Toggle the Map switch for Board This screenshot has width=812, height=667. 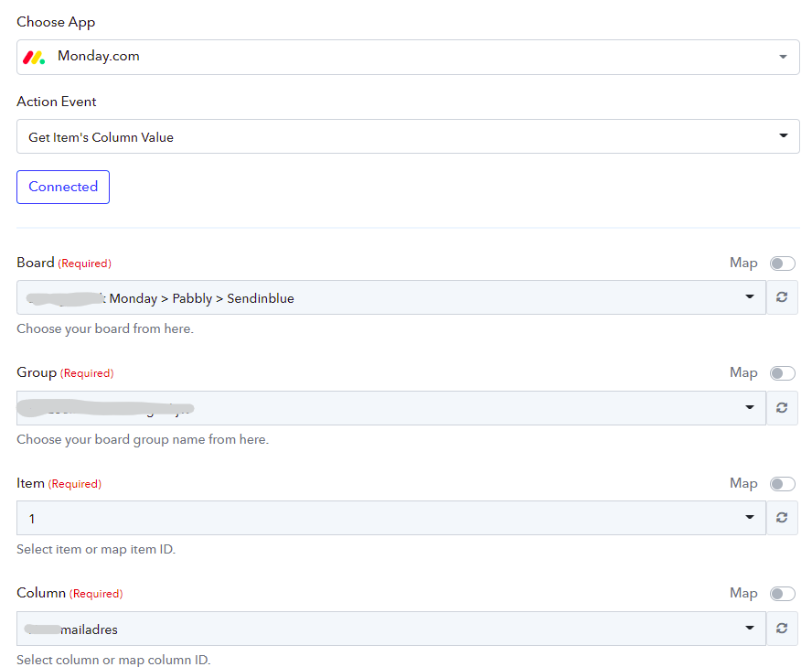(783, 264)
